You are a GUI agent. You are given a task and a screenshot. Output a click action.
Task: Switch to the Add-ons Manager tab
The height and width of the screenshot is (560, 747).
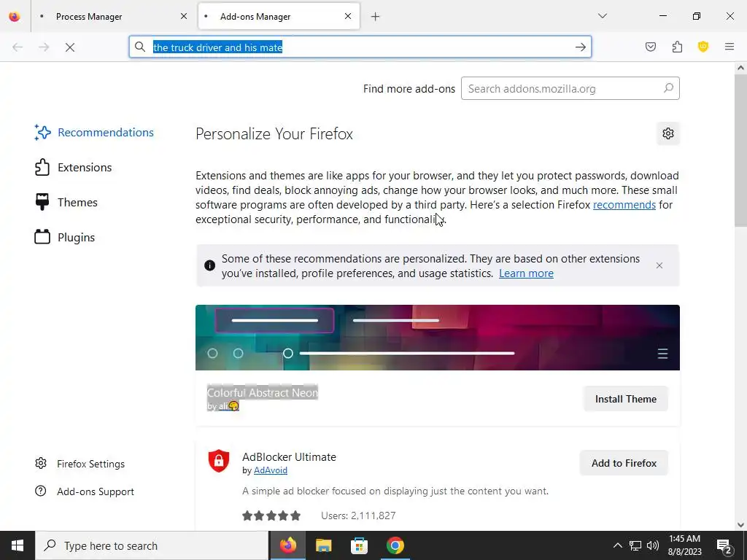click(x=279, y=16)
